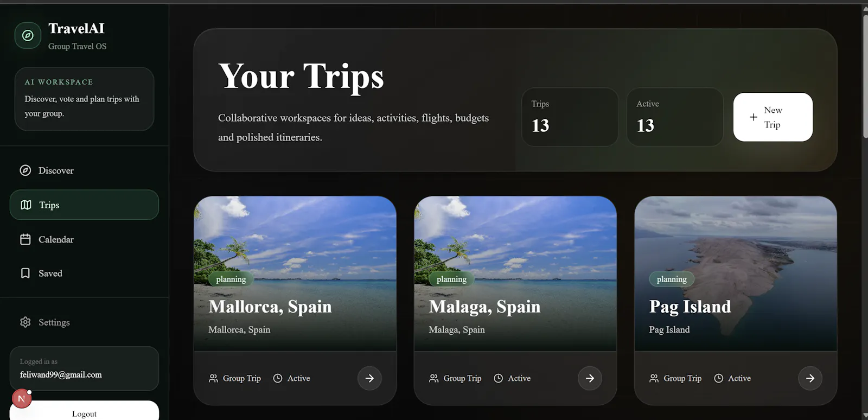Click the Trips count stat card
The image size is (868, 420).
pyautogui.click(x=570, y=117)
